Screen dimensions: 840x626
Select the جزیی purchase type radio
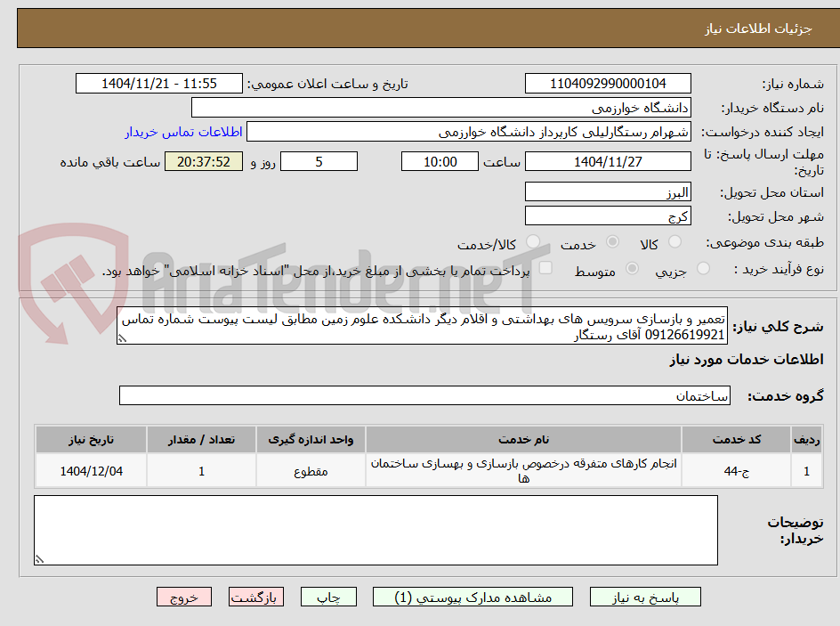(703, 269)
